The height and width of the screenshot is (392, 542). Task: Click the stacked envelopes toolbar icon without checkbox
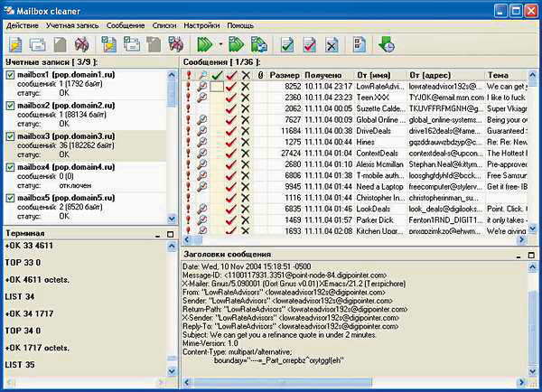click(37, 45)
